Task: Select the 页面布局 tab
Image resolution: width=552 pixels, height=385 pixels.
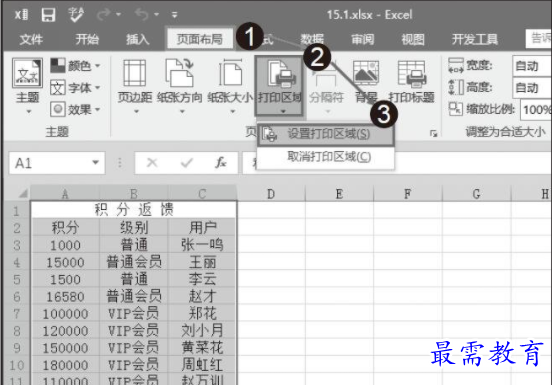Action: click(x=200, y=39)
